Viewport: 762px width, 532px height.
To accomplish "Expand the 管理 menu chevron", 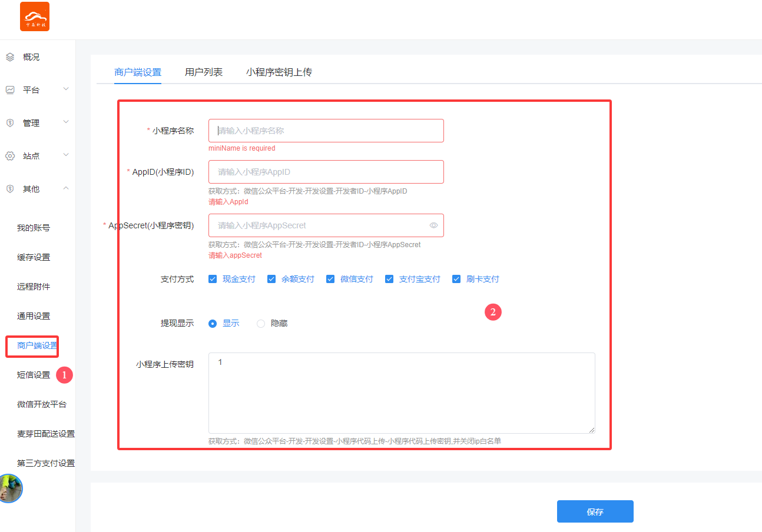I will click(66, 122).
